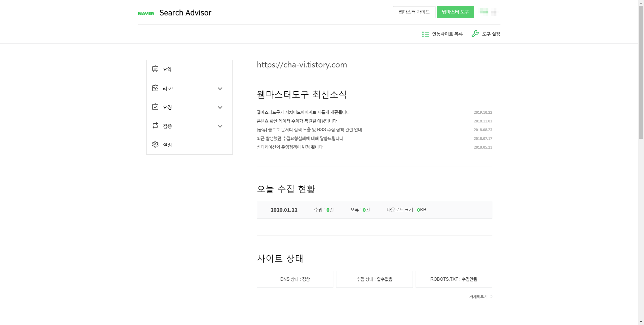644x325 pixels.
Task: Click the page vertical scrollbar thumb
Action: 641,72
